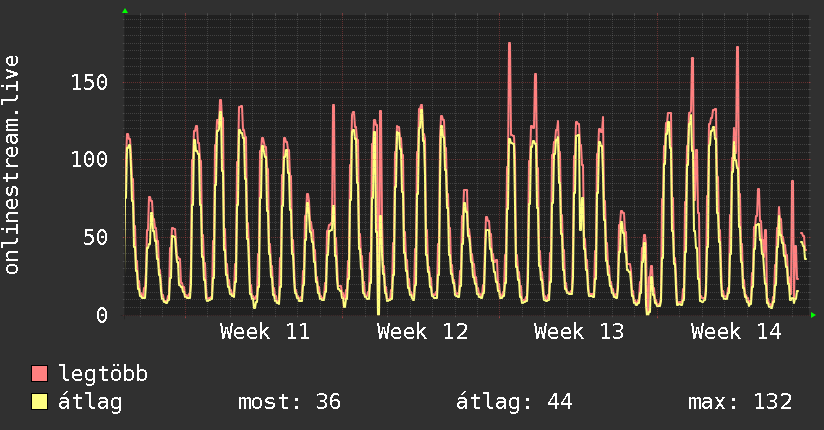
Task: Click the Week 14 axis label
Action: point(736,332)
